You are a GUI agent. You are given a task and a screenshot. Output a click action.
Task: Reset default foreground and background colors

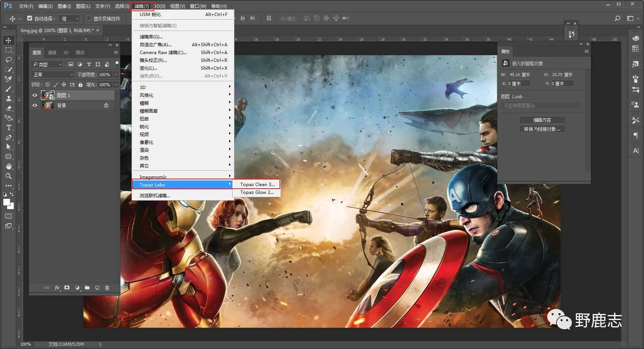click(x=5, y=194)
